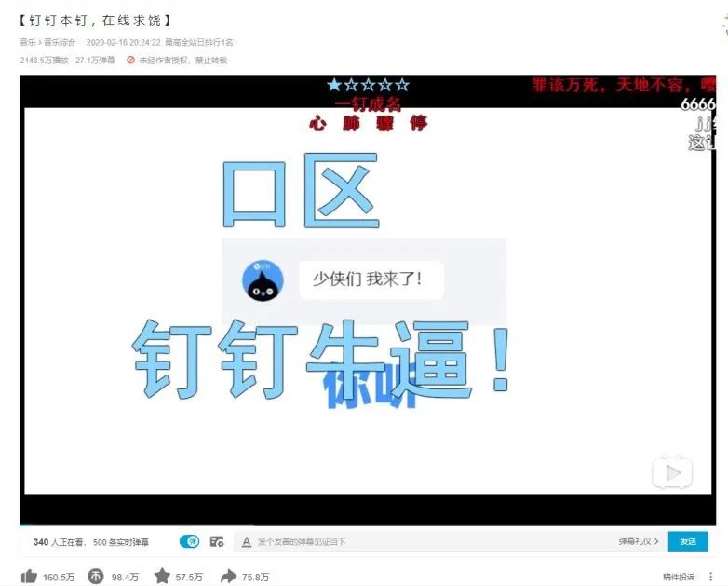728x586 pixels.
Task: Click the 2148.5万播放 view count
Action: click(x=44, y=60)
